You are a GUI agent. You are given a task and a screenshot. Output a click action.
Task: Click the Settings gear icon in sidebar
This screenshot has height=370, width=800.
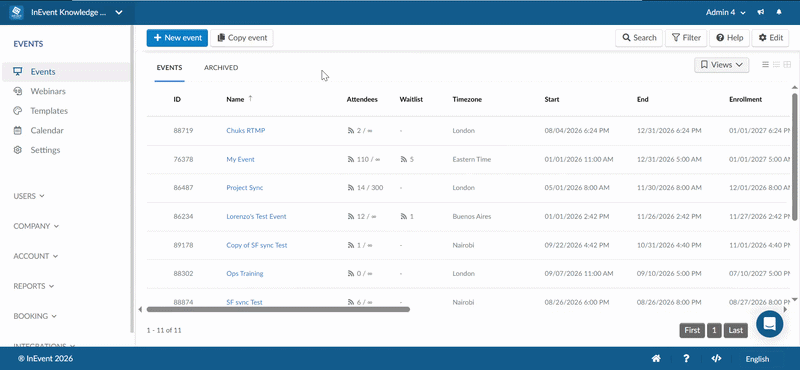tap(18, 150)
